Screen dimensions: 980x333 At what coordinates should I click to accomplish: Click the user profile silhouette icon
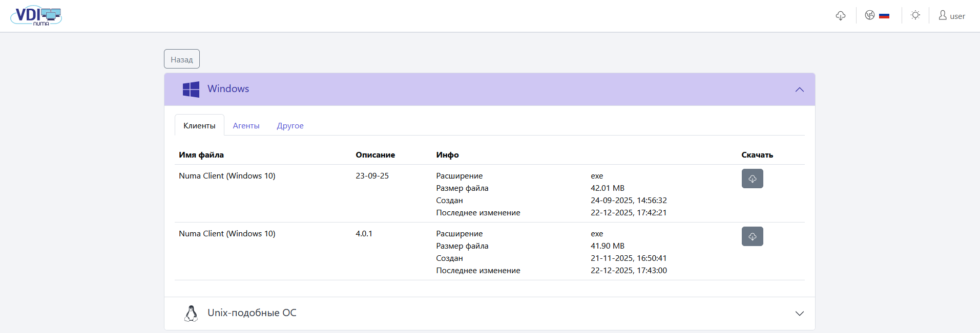pos(943,15)
